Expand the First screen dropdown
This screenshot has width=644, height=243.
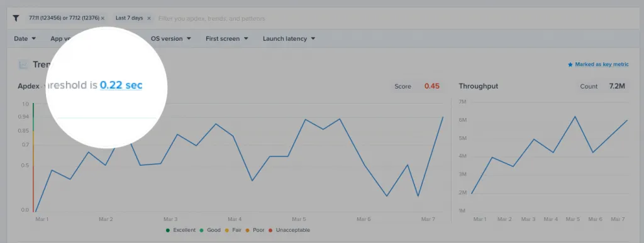[x=226, y=38]
